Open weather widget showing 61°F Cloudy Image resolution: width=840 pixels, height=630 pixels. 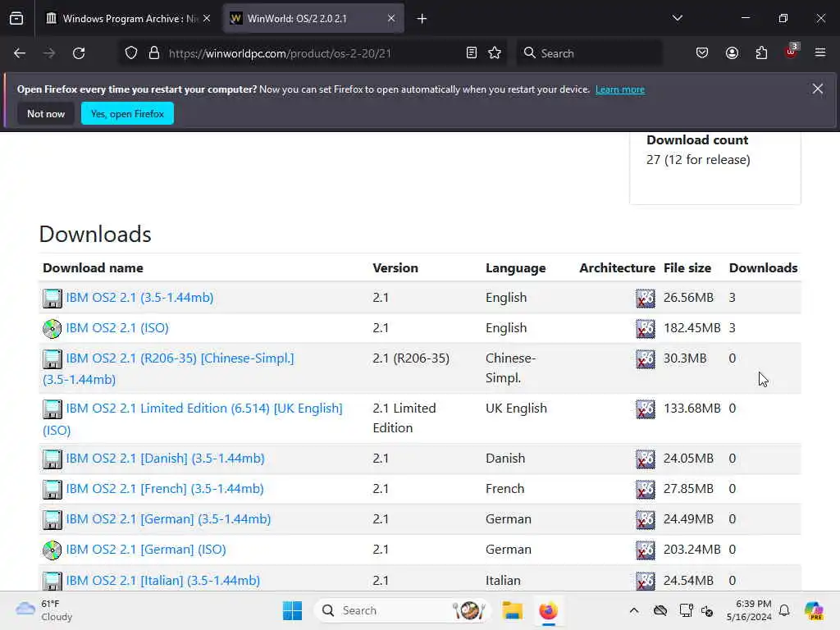coord(44,610)
